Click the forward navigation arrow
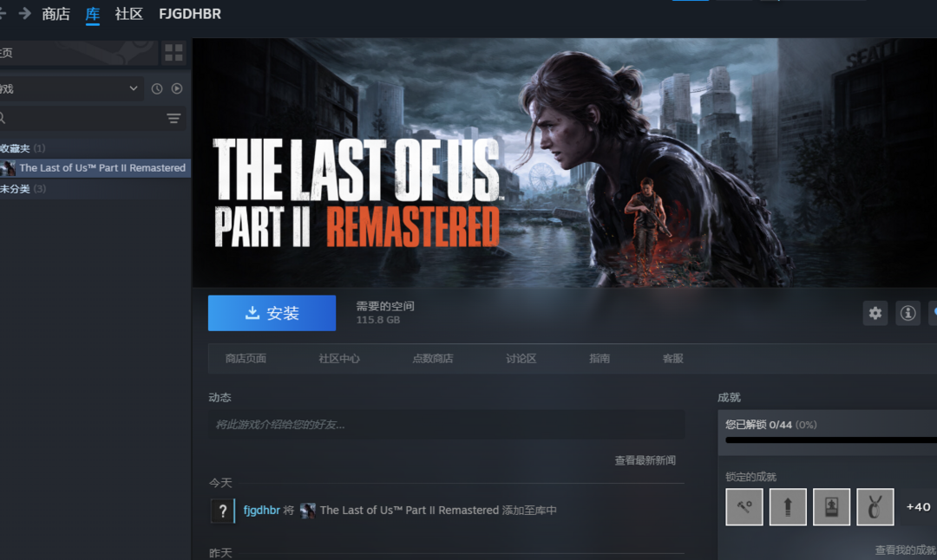Screen dimensions: 937x560 coord(24,13)
